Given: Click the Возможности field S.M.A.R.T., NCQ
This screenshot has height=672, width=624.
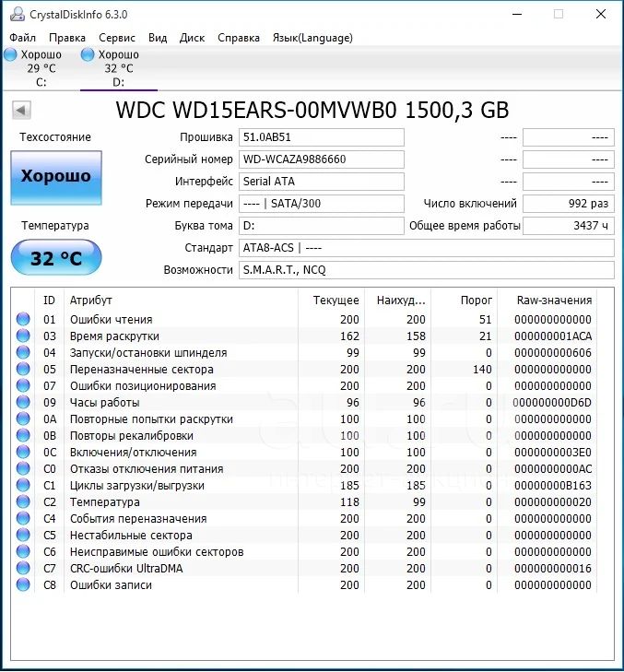Looking at the screenshot, I should [427, 270].
